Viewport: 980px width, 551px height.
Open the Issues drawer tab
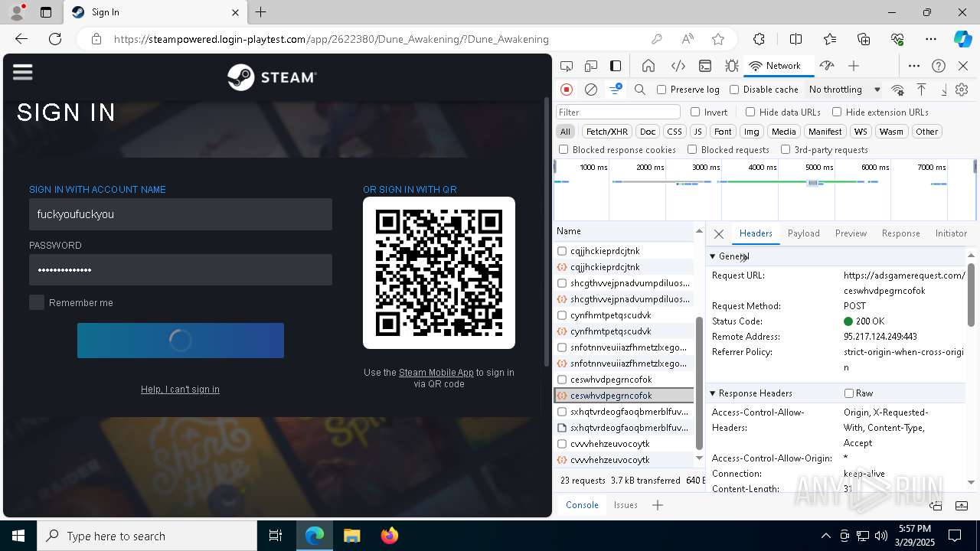[x=626, y=505]
